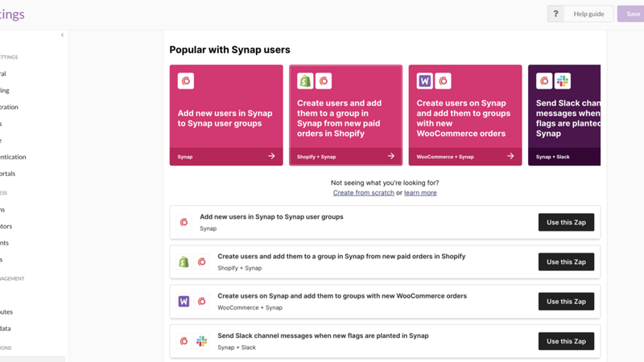Click the arrow on the Synap card footer
Screen dimensions: 644x362
tap(271, 156)
